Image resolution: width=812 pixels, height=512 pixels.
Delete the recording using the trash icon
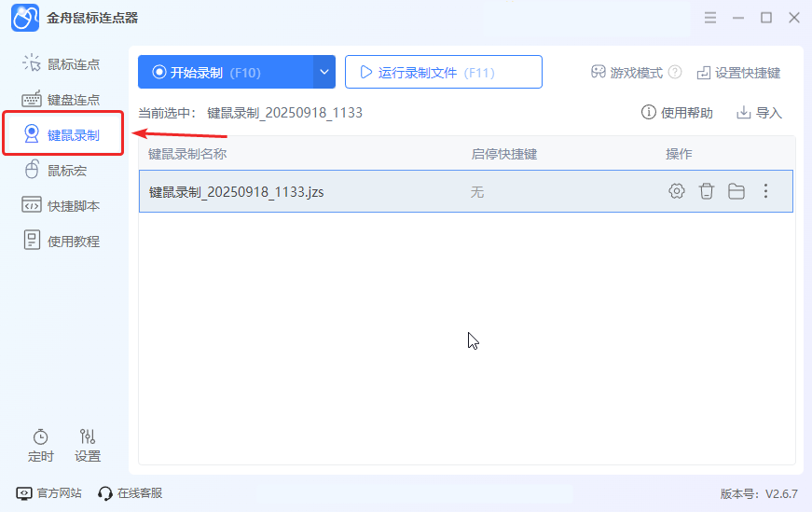click(707, 191)
